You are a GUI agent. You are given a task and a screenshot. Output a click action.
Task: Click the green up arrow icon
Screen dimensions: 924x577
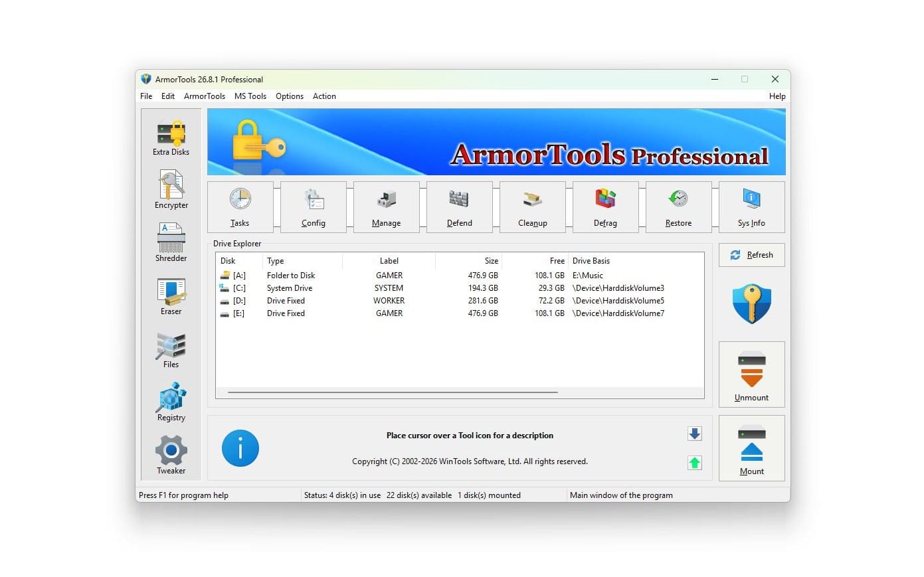[x=695, y=463]
